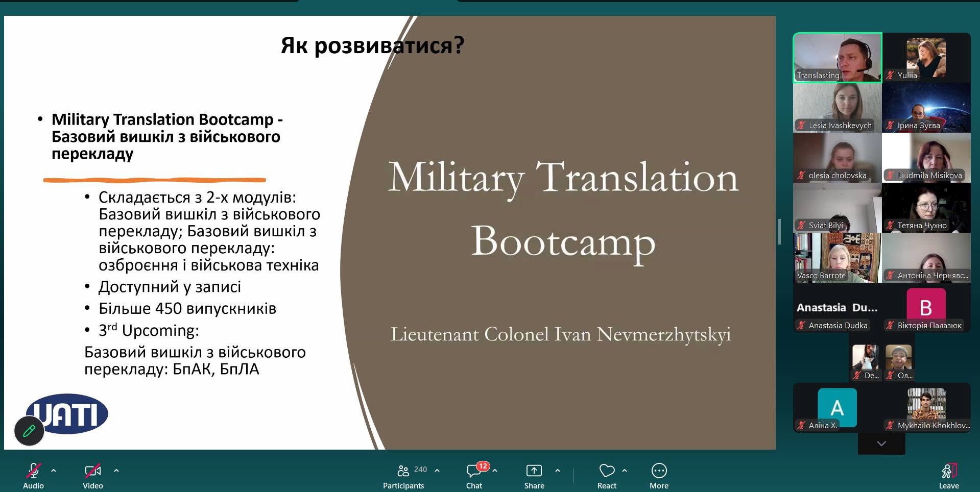Expand the Participants options chevron
Viewport: 980px width, 492px height.
tap(437, 471)
